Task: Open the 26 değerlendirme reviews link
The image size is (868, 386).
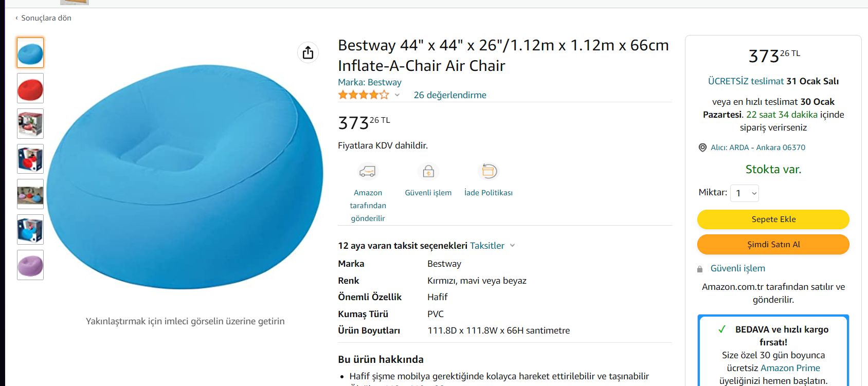Action: coord(450,95)
